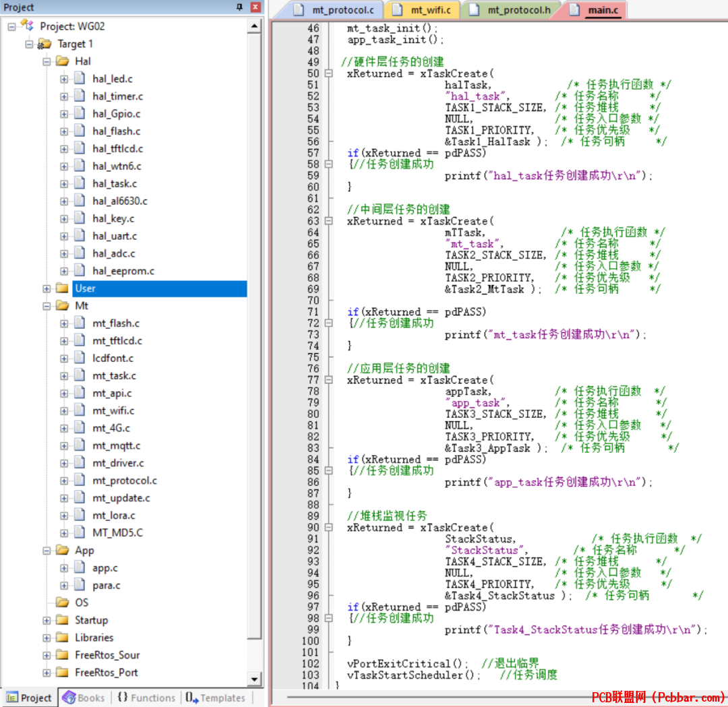Click the Books tab icon
This screenshot has width=728, height=707.
[x=69, y=698]
